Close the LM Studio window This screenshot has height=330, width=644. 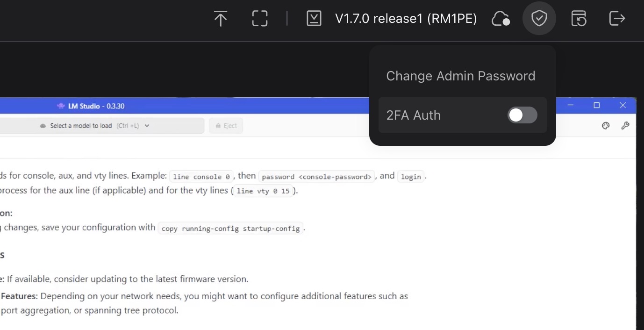click(623, 106)
